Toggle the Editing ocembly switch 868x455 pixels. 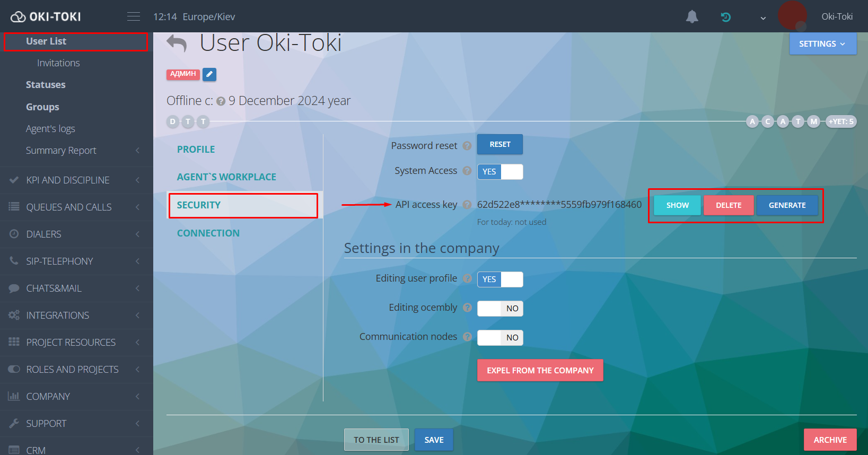(500, 309)
